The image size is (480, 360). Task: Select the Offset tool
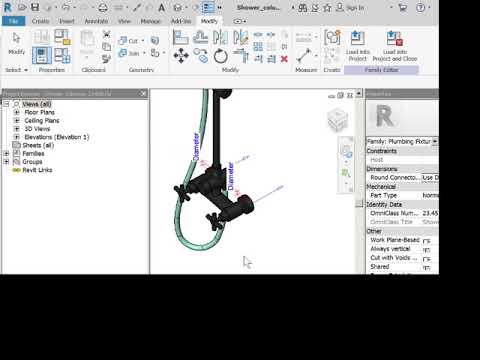[201, 37]
